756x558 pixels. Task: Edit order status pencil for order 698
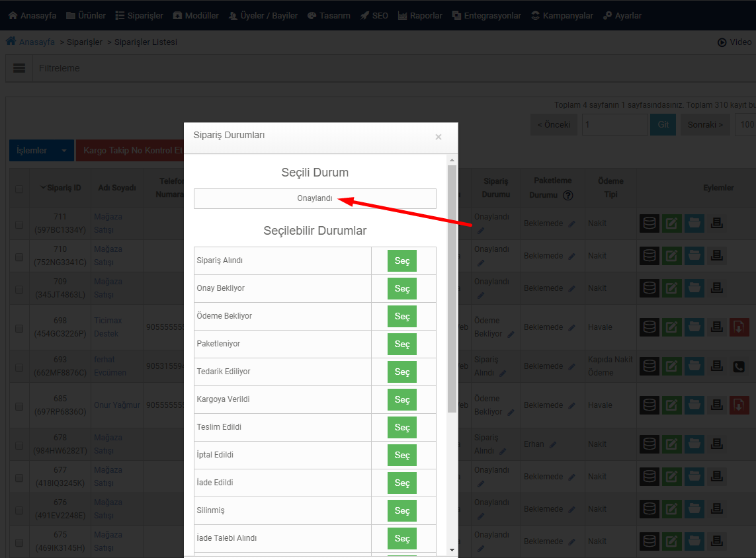511,334
